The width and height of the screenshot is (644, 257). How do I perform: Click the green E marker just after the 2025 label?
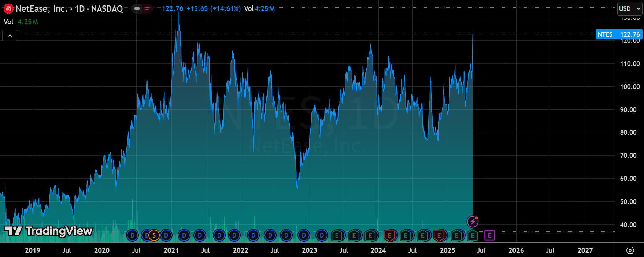click(x=456, y=235)
